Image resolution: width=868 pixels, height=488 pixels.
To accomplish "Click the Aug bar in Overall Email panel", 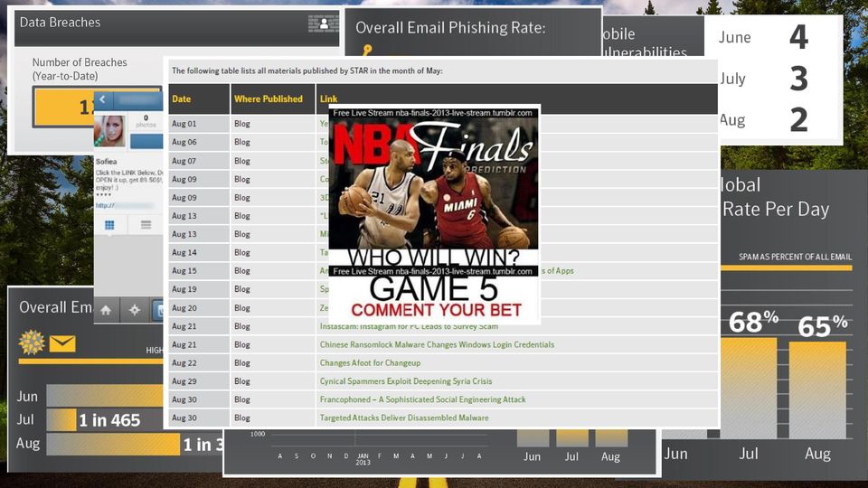I will click(x=113, y=445).
